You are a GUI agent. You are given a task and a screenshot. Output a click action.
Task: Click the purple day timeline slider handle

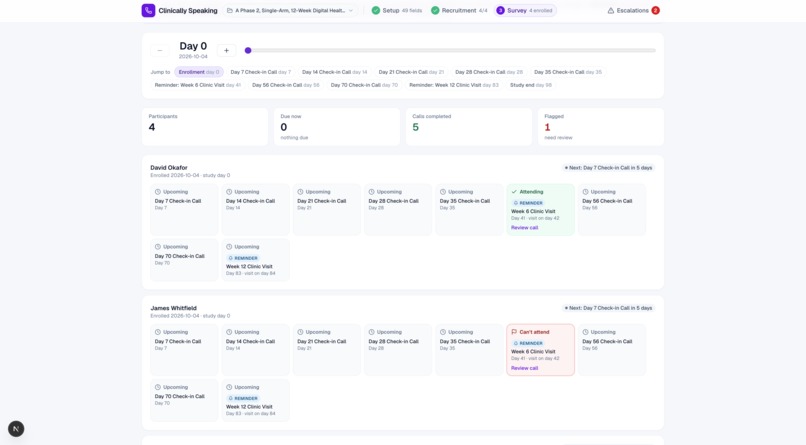(x=248, y=50)
